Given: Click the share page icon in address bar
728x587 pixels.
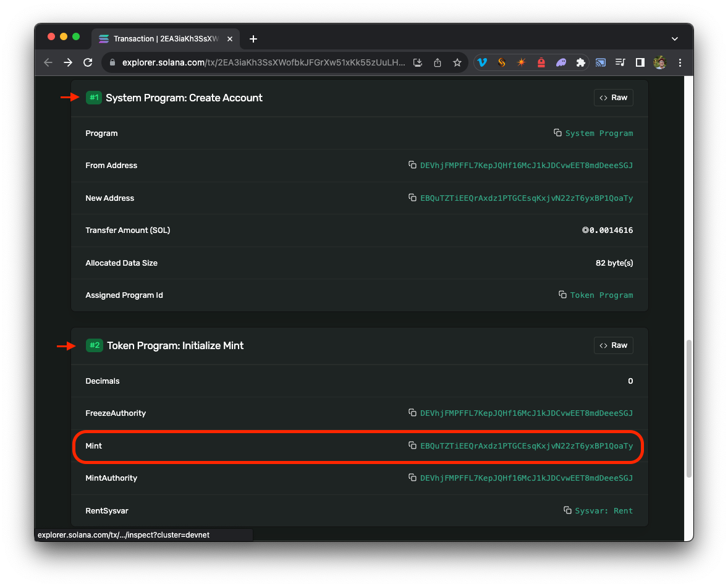Looking at the screenshot, I should click(438, 62).
